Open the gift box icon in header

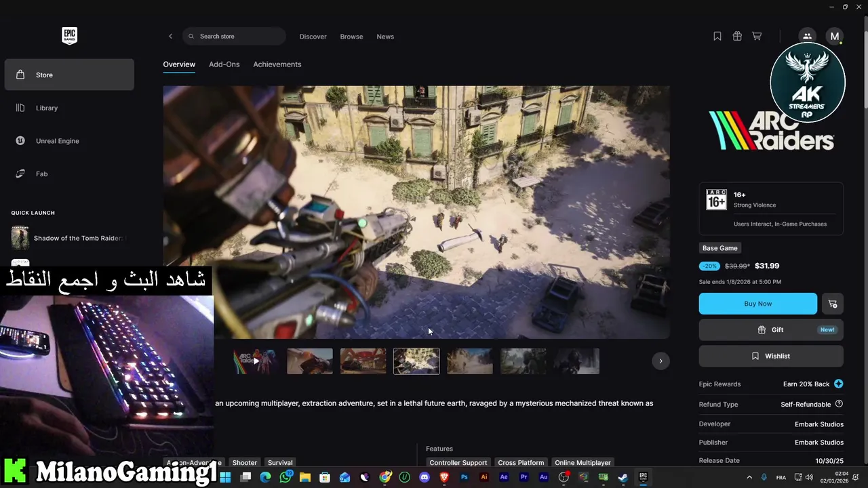pos(737,37)
